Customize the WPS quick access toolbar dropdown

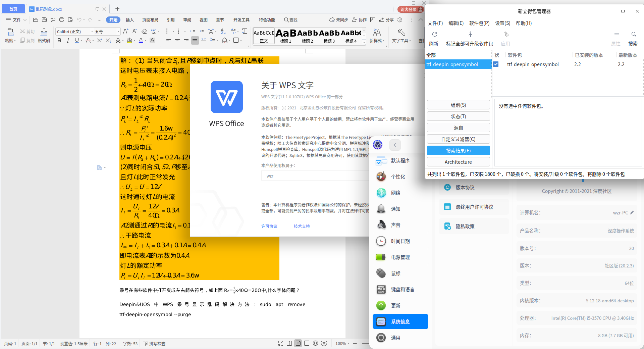coord(99,20)
